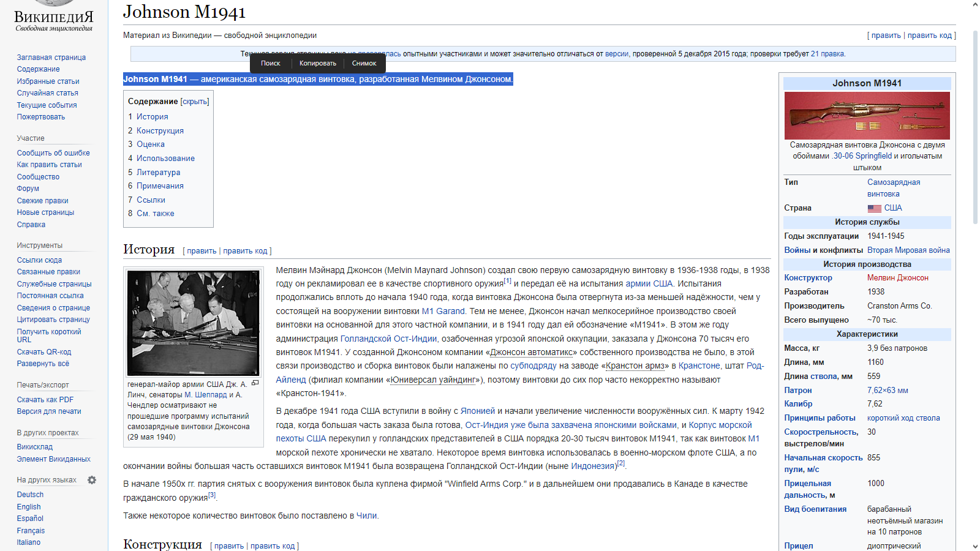Expand all sections with Развернуть всё
Image resolution: width=980 pixels, height=551 pixels.
tap(43, 364)
